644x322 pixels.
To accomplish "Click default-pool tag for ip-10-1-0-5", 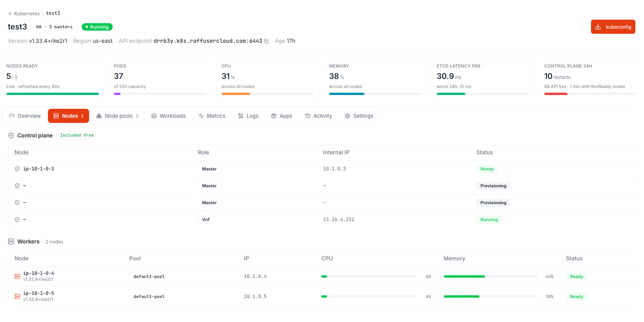I will coord(149,296).
